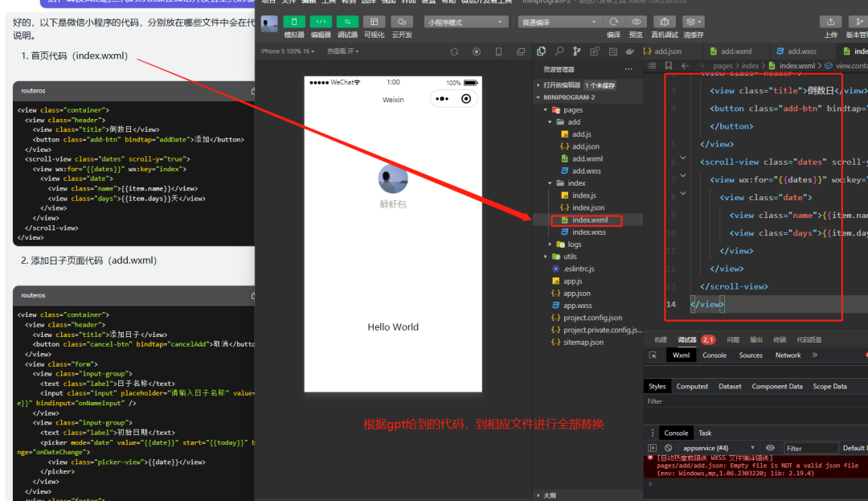Click the simulator record/stop icon
Viewport: 868px width, 501px height.
(x=477, y=51)
